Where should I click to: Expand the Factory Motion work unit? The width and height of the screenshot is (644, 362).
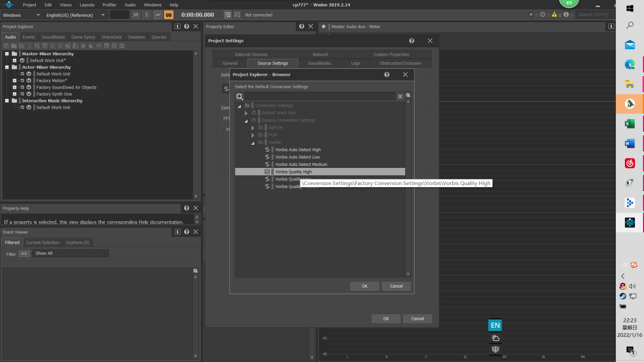click(x=15, y=80)
